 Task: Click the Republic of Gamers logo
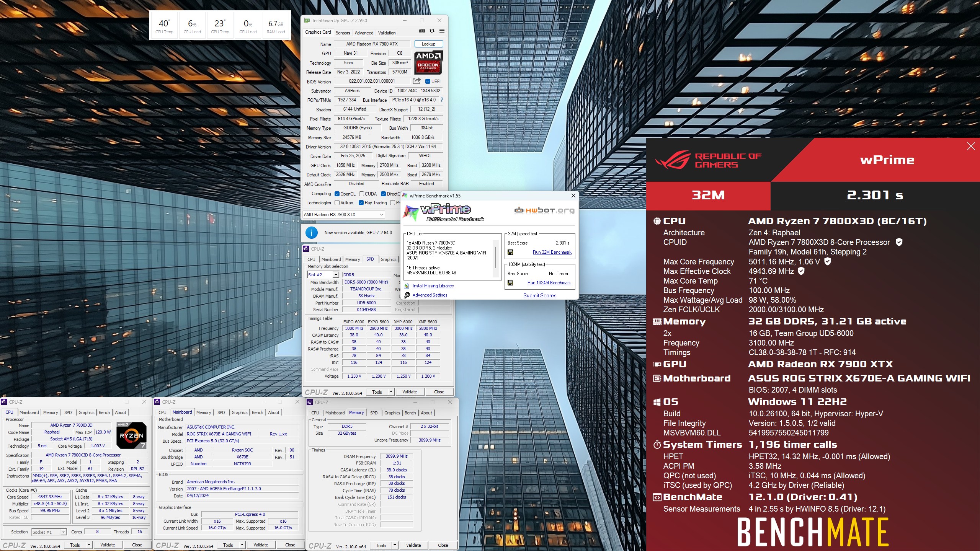(708, 160)
